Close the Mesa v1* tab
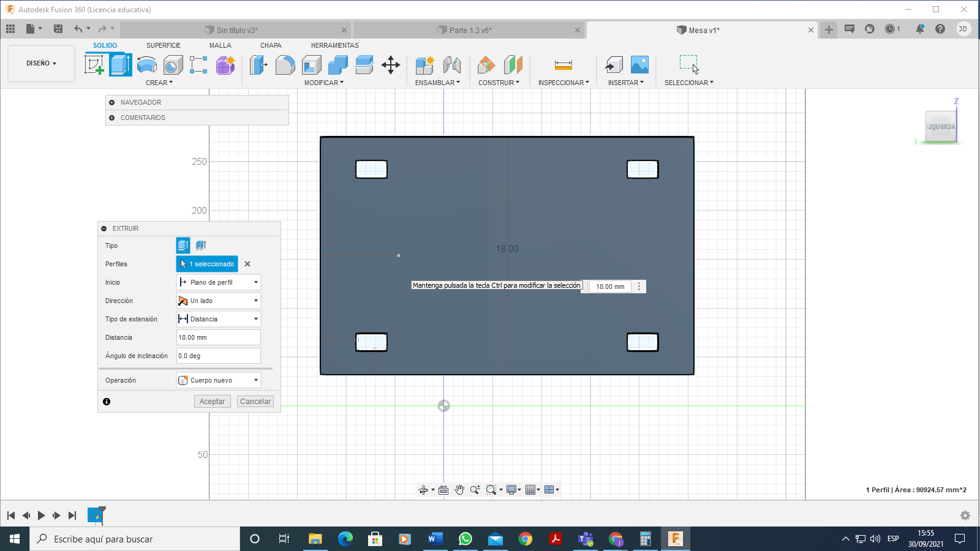This screenshot has width=980, height=551. point(811,30)
